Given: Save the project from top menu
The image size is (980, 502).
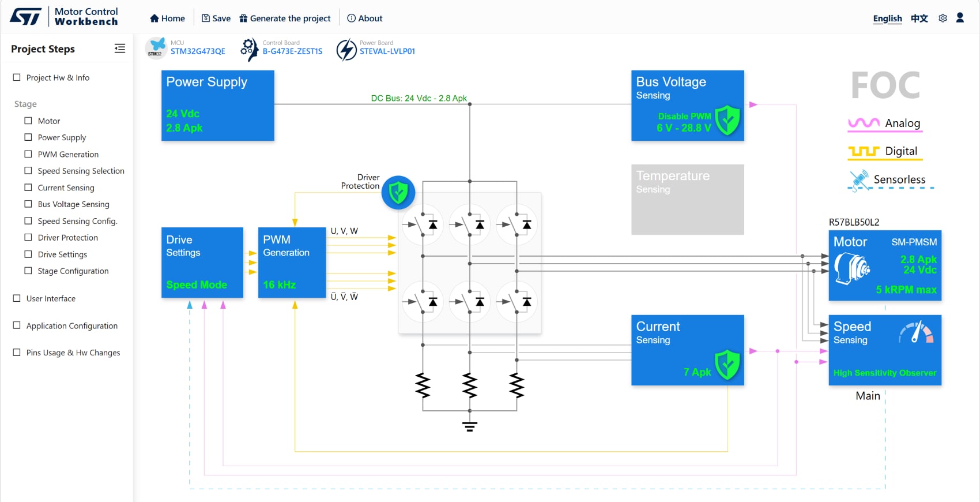Looking at the screenshot, I should pyautogui.click(x=216, y=18).
